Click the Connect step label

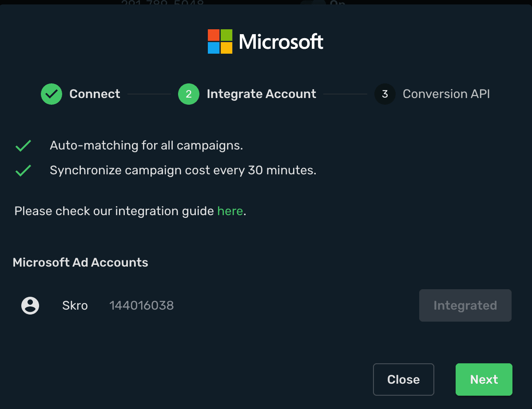coord(95,94)
